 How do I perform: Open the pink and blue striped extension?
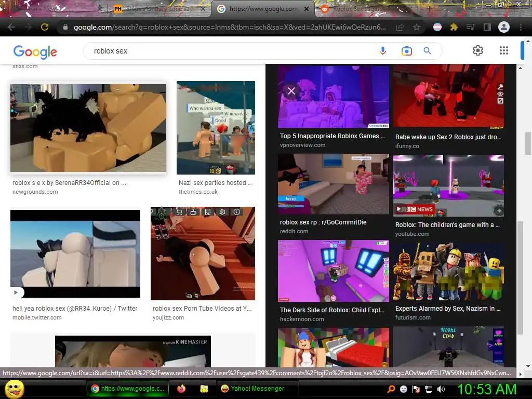coord(437,27)
